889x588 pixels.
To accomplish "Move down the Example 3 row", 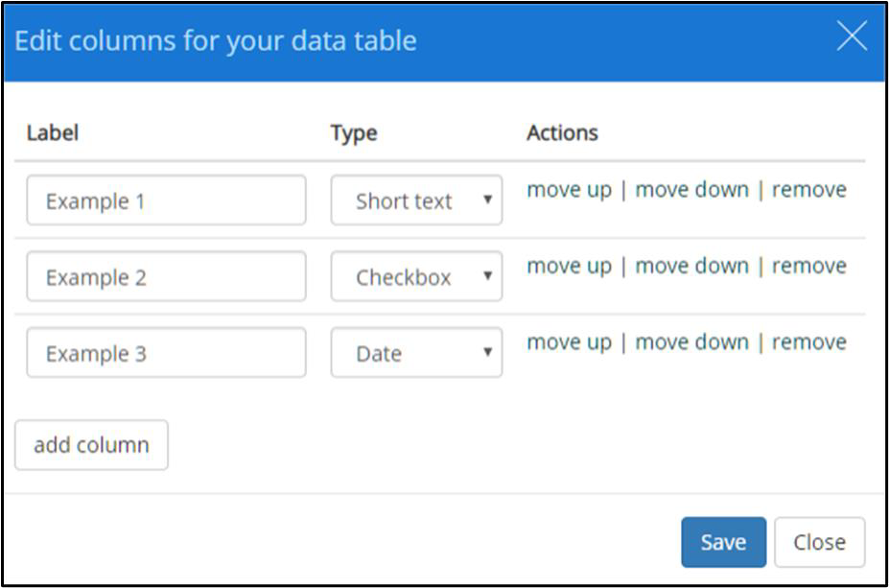I will (691, 341).
